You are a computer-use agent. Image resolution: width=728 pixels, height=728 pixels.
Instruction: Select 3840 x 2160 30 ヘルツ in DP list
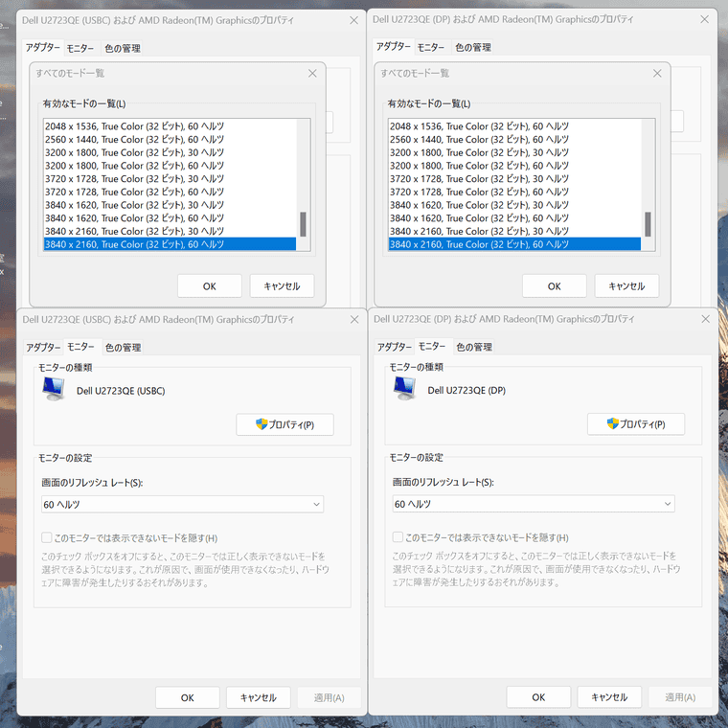click(x=515, y=231)
